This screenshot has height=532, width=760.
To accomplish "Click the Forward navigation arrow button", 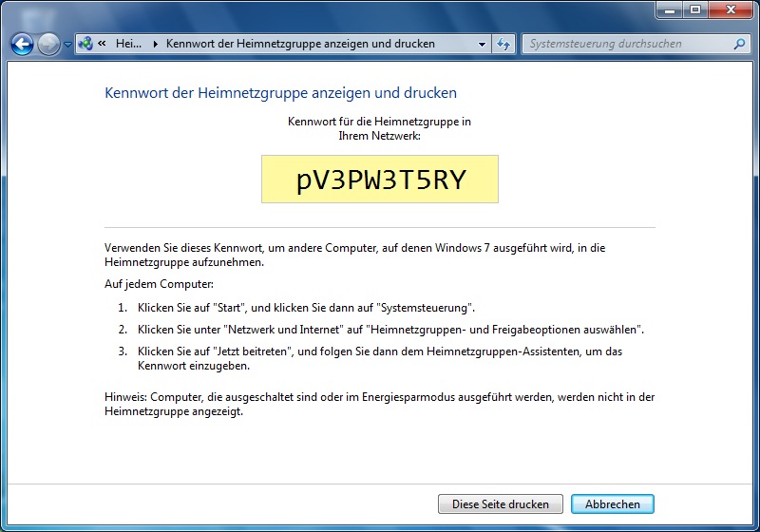I will (48, 44).
